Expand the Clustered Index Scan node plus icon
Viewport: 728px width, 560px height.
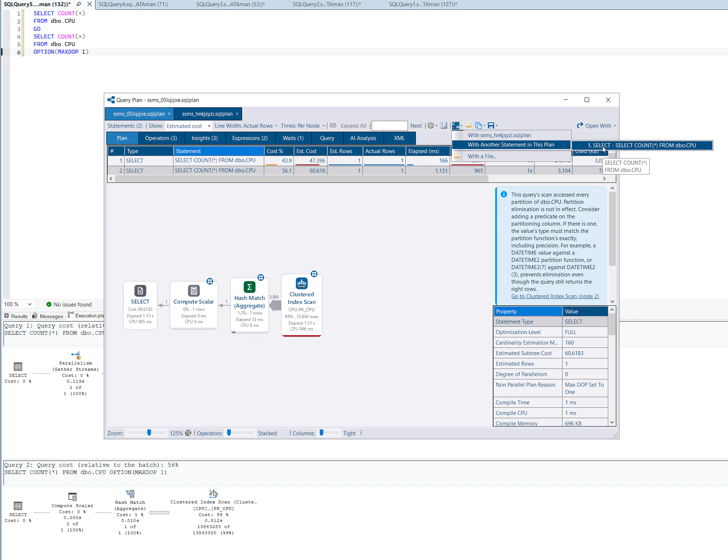[314, 274]
